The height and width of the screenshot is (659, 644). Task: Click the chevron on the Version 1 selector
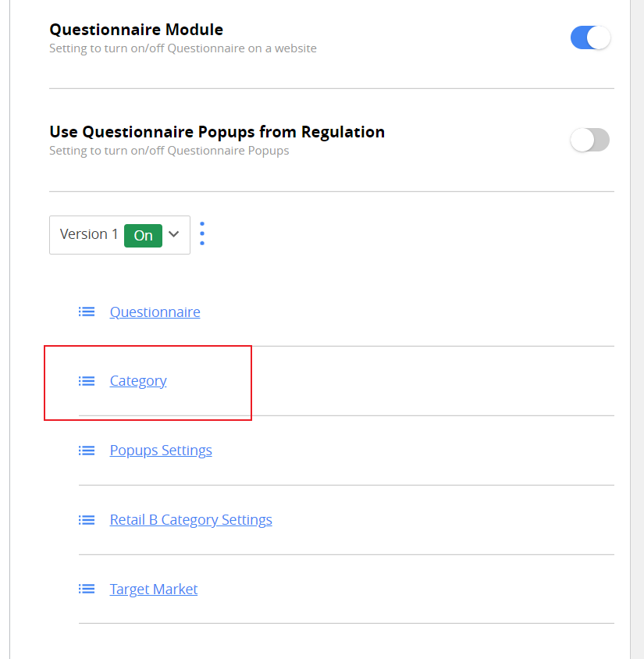174,234
